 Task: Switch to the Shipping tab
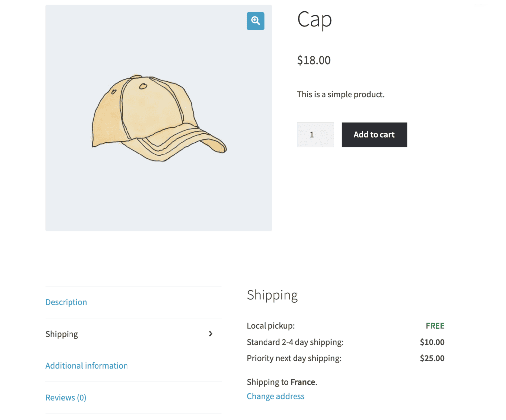click(x=62, y=334)
